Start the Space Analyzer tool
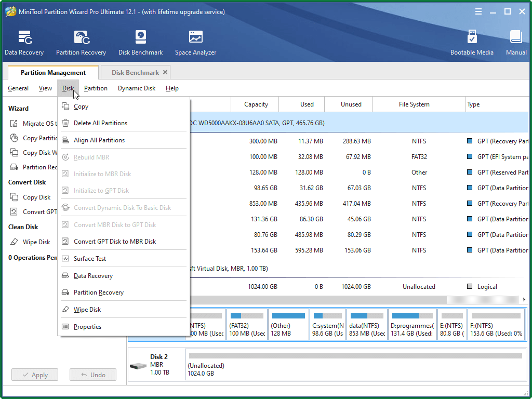The image size is (532, 399). tap(196, 37)
